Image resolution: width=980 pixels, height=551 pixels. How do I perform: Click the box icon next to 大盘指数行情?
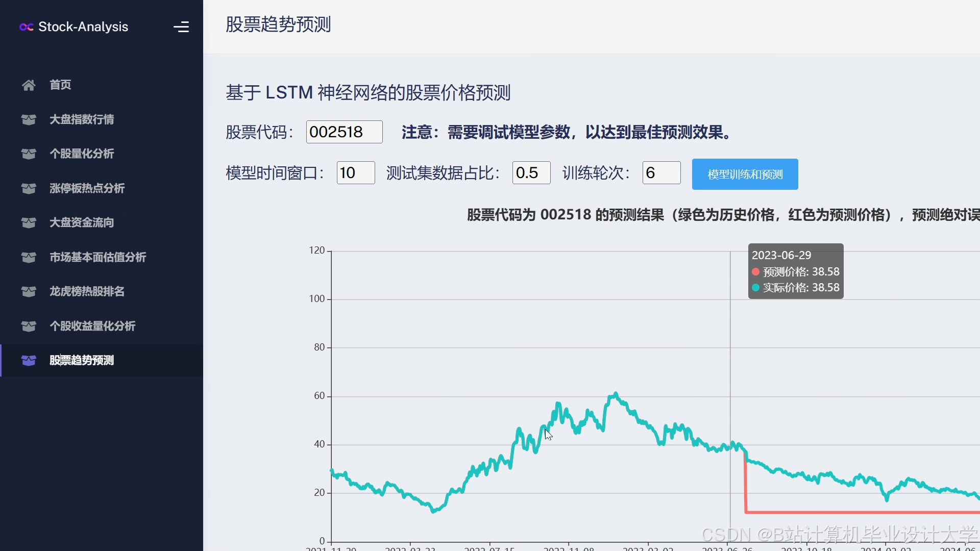[x=29, y=119]
